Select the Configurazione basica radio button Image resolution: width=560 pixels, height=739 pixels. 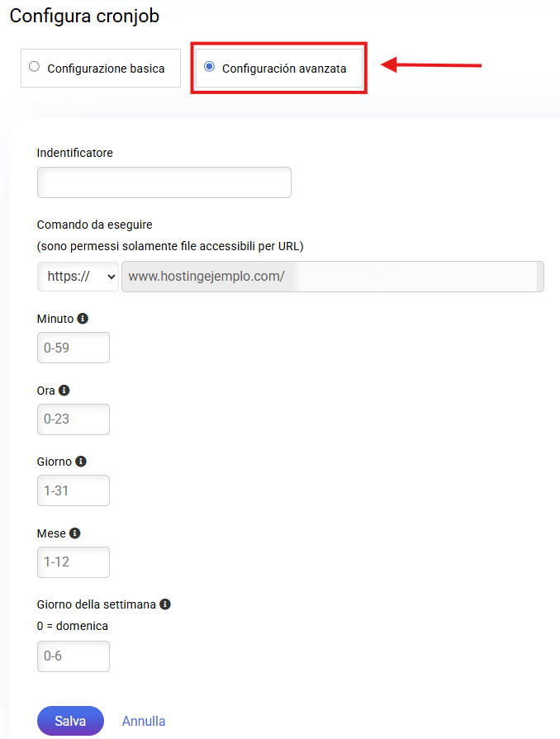click(34, 68)
